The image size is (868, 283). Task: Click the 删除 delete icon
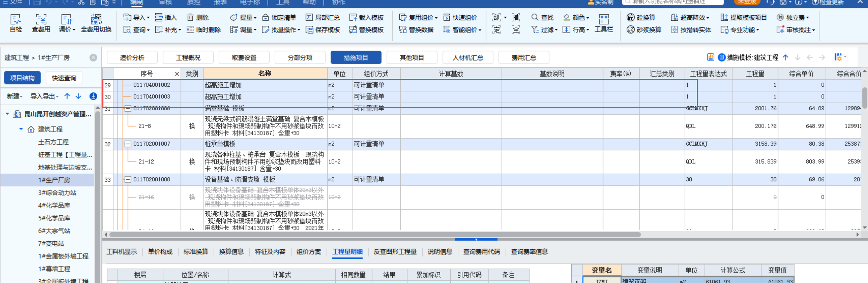(190, 18)
